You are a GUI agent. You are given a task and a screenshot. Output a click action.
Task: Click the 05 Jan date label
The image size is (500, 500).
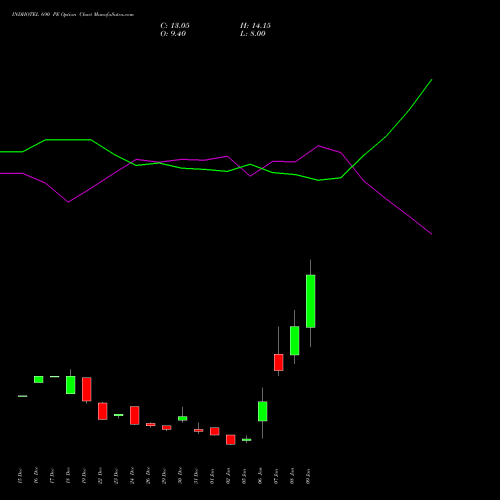(x=244, y=476)
